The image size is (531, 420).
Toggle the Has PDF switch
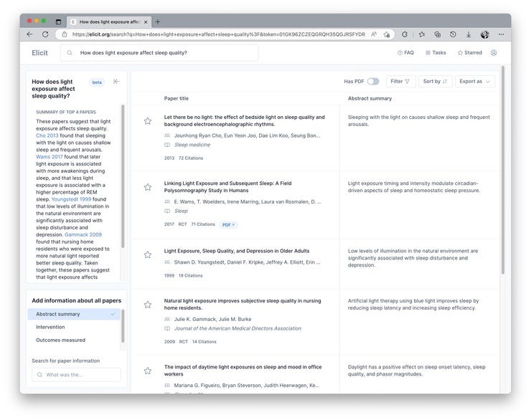pyautogui.click(x=373, y=82)
